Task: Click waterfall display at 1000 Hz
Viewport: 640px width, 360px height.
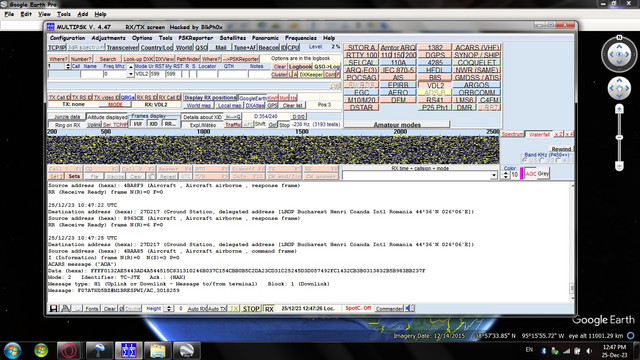Action: (203, 150)
